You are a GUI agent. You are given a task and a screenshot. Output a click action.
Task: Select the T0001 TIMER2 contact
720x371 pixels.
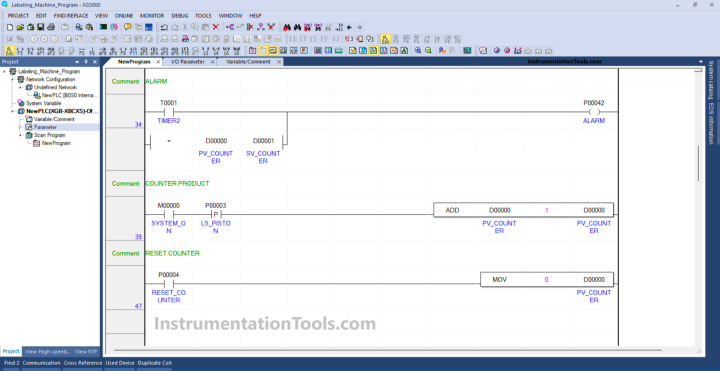(168, 112)
